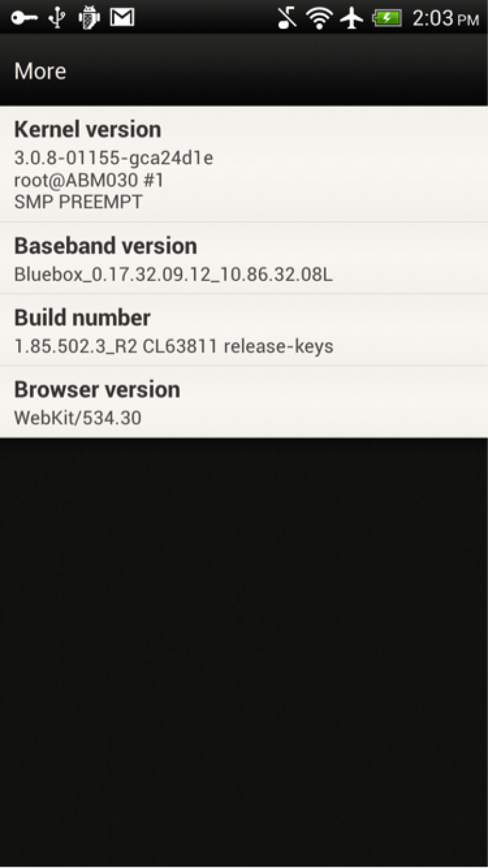Image resolution: width=488 pixels, height=868 pixels.
Task: Tap the charging battery icon
Action: point(387,18)
